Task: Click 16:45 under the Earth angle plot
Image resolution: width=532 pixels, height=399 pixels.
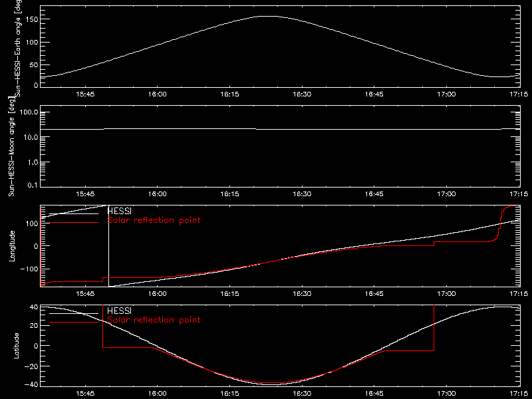Action: point(374,94)
